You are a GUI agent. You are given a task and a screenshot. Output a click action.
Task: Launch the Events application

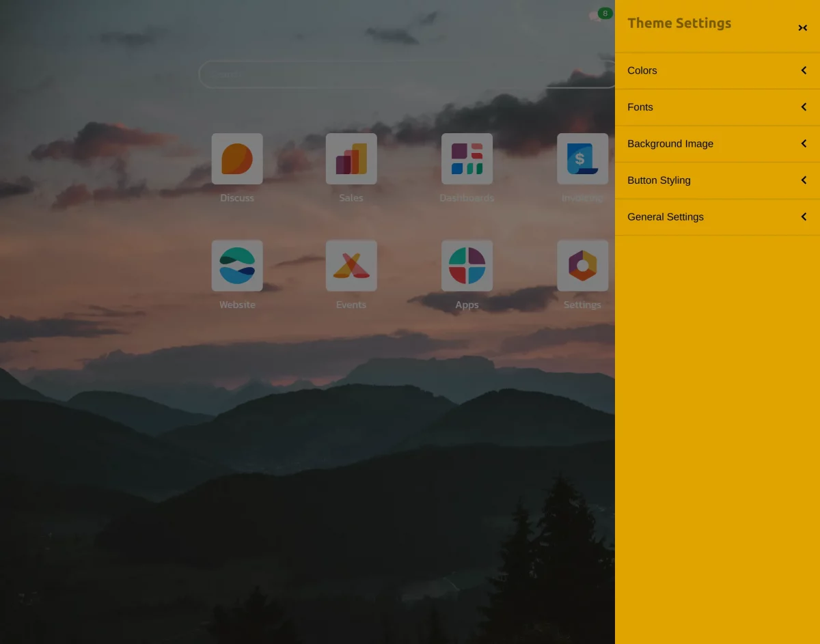351,266
